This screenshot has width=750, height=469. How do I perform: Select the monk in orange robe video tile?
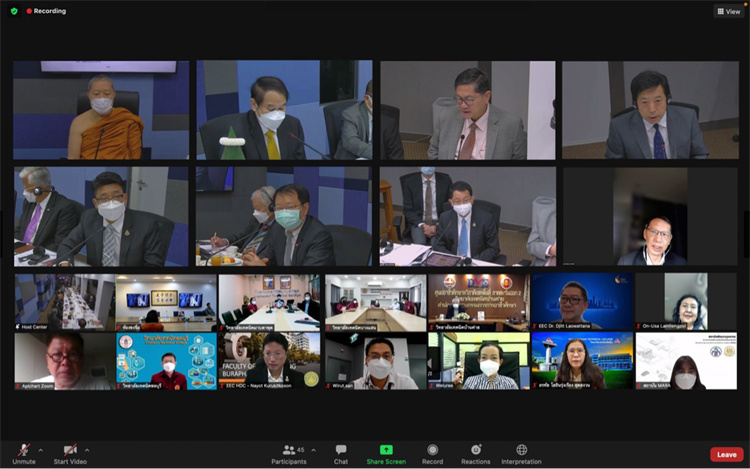pos(100,111)
